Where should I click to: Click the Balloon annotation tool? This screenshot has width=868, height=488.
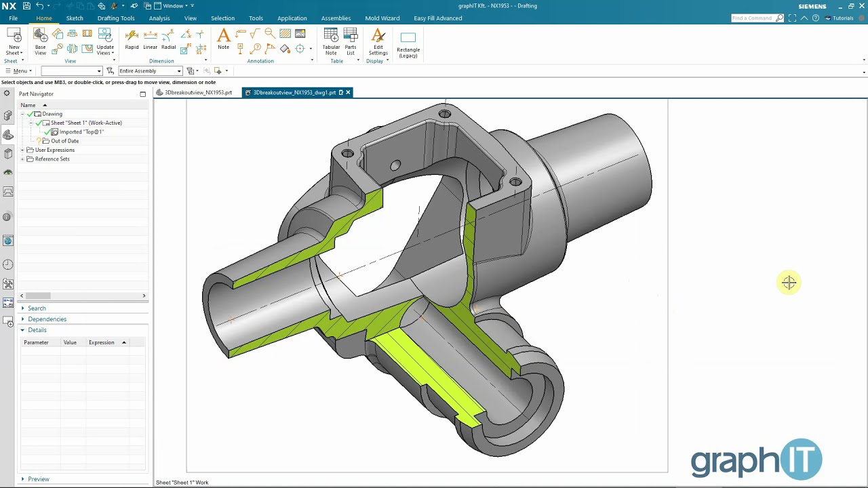point(255,48)
